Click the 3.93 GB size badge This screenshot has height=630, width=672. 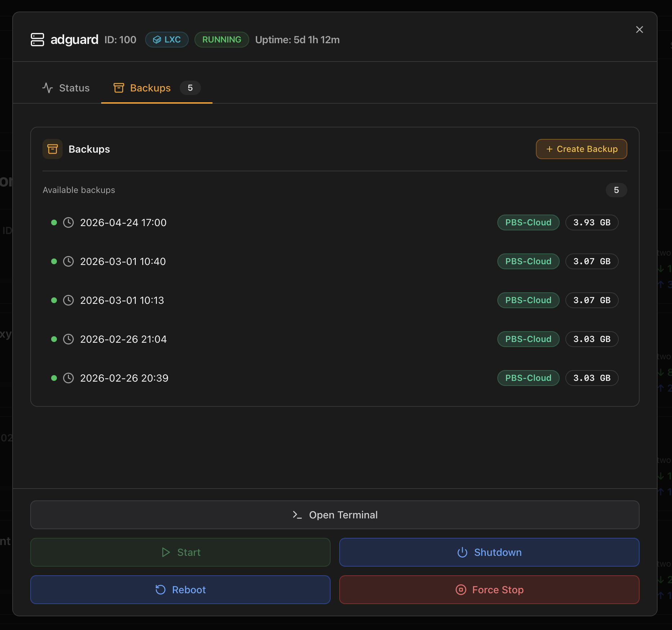[x=592, y=222]
